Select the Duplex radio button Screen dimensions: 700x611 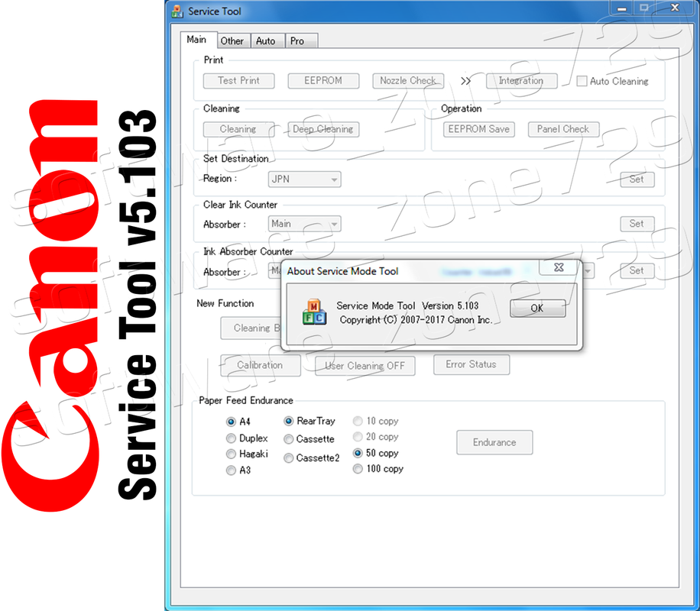point(231,438)
